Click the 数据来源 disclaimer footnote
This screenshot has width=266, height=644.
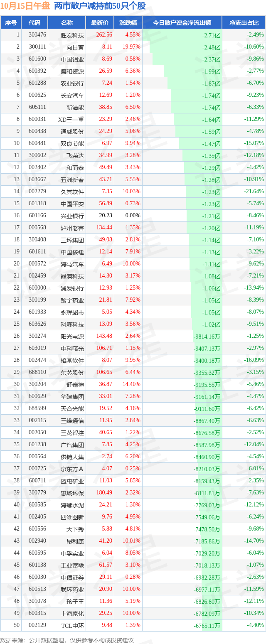point(67,640)
